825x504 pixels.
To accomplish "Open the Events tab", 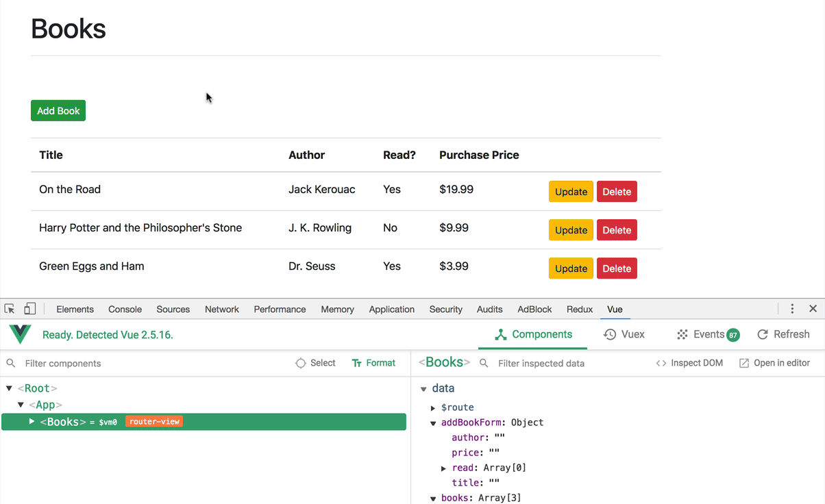I will 708,334.
